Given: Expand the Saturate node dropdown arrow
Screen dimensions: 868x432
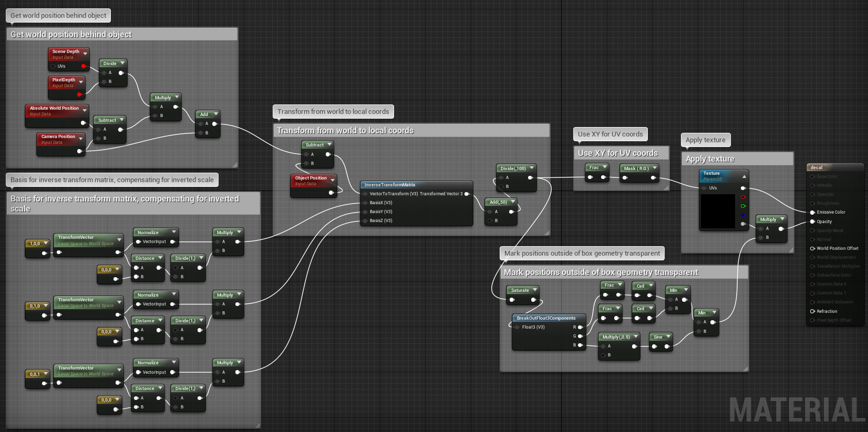Looking at the screenshot, I should (535, 290).
